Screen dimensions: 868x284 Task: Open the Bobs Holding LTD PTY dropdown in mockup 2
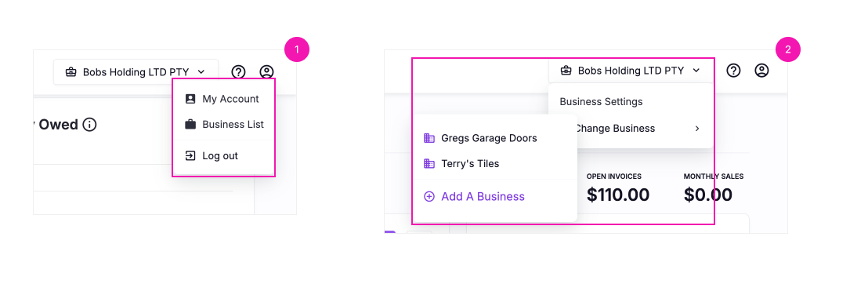pyautogui.click(x=631, y=71)
